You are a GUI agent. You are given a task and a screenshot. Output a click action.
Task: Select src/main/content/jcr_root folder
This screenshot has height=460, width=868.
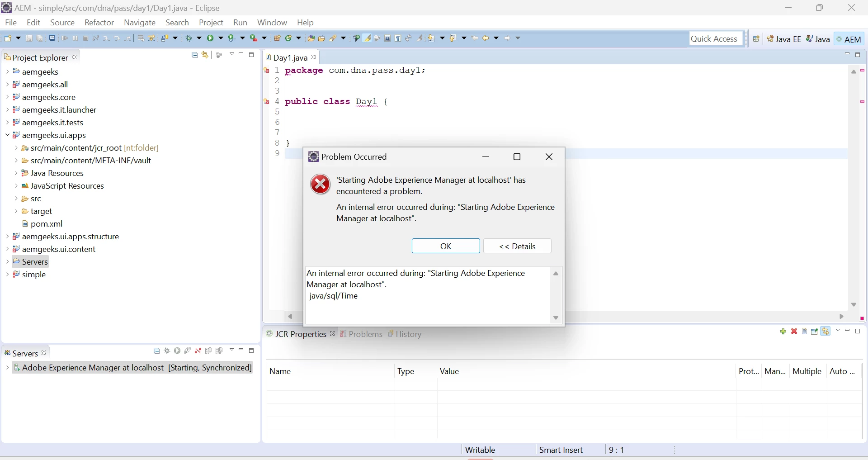pos(90,148)
